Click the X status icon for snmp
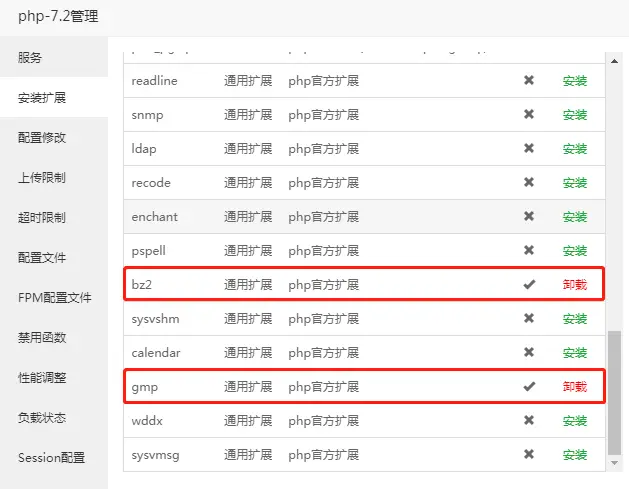This screenshot has height=489, width=629. (x=529, y=115)
